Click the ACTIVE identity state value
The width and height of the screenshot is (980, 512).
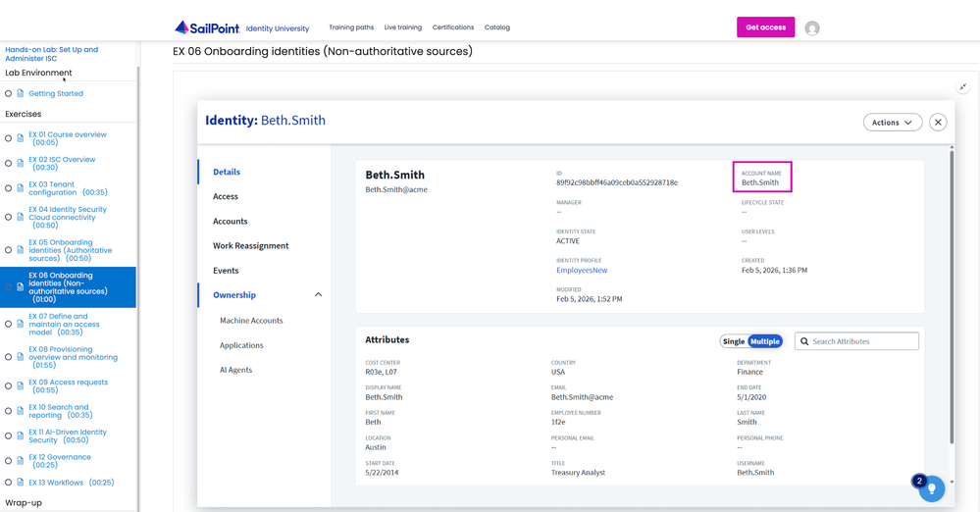(568, 240)
